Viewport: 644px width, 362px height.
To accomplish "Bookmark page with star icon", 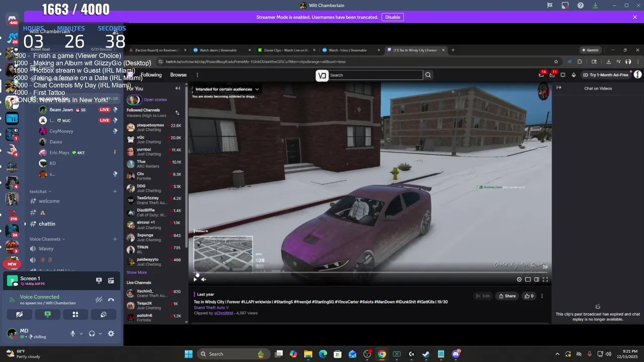I will coord(556,62).
